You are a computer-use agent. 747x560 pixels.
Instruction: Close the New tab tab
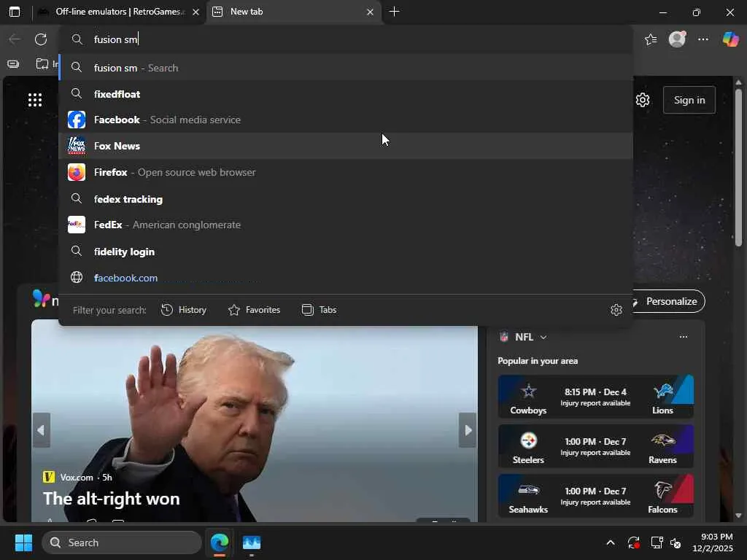tap(370, 12)
